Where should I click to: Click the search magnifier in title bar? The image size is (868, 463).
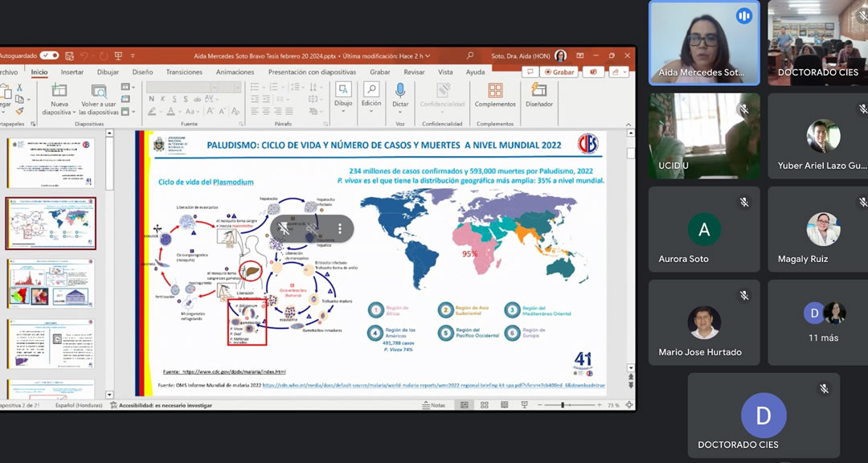(470, 55)
